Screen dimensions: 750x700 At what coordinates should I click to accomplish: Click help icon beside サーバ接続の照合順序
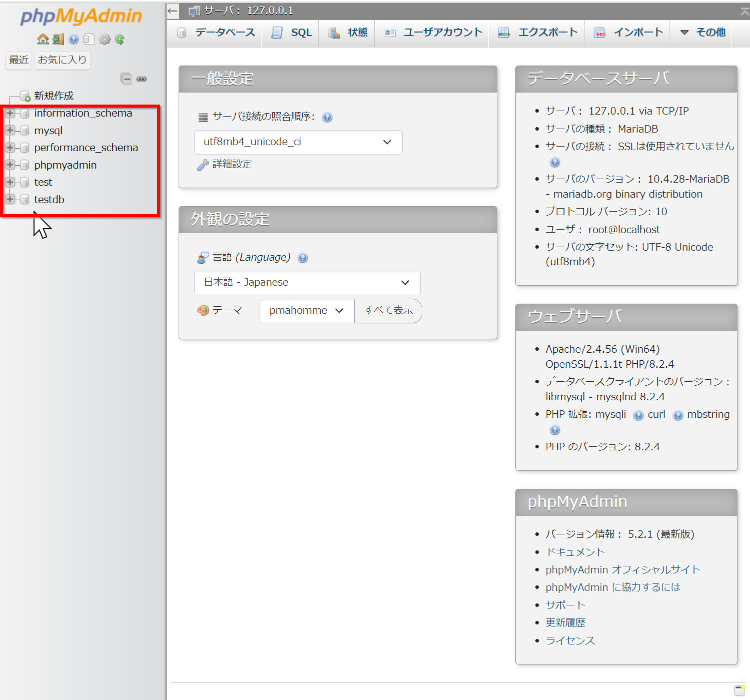pos(327,117)
